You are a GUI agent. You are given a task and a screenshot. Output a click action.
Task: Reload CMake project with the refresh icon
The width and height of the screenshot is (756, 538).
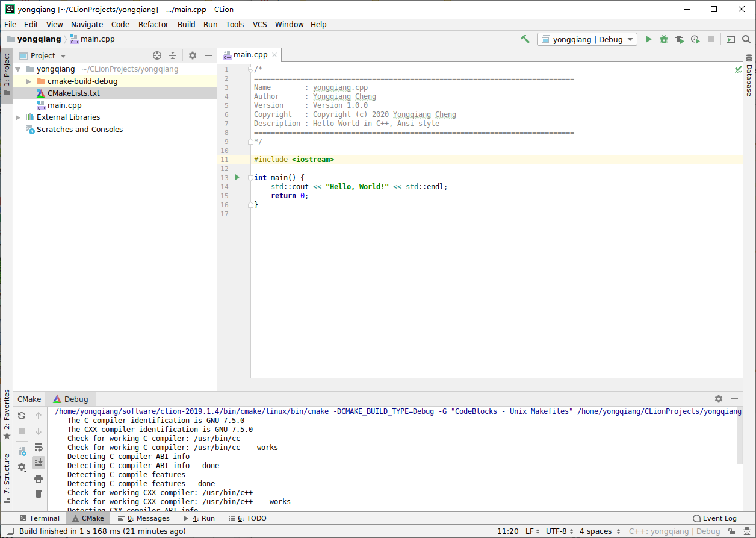tap(22, 416)
